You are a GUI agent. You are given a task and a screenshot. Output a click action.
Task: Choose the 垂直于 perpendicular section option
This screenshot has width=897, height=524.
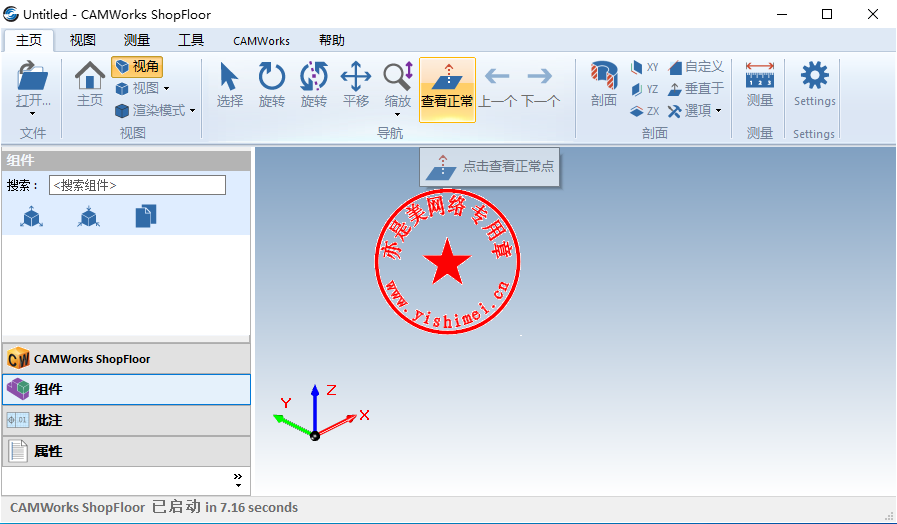[x=696, y=89]
